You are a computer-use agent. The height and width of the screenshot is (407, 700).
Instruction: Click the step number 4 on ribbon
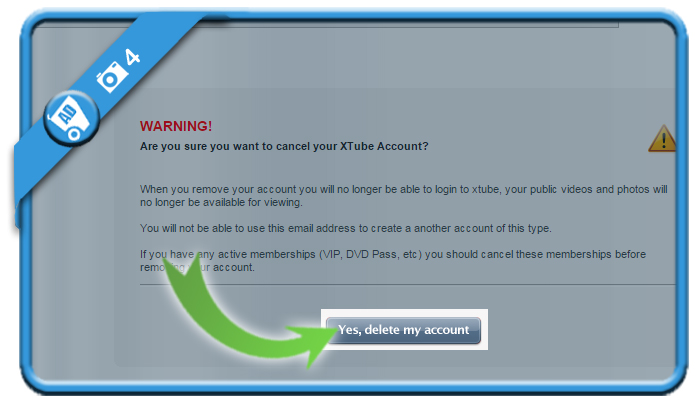pyautogui.click(x=132, y=57)
